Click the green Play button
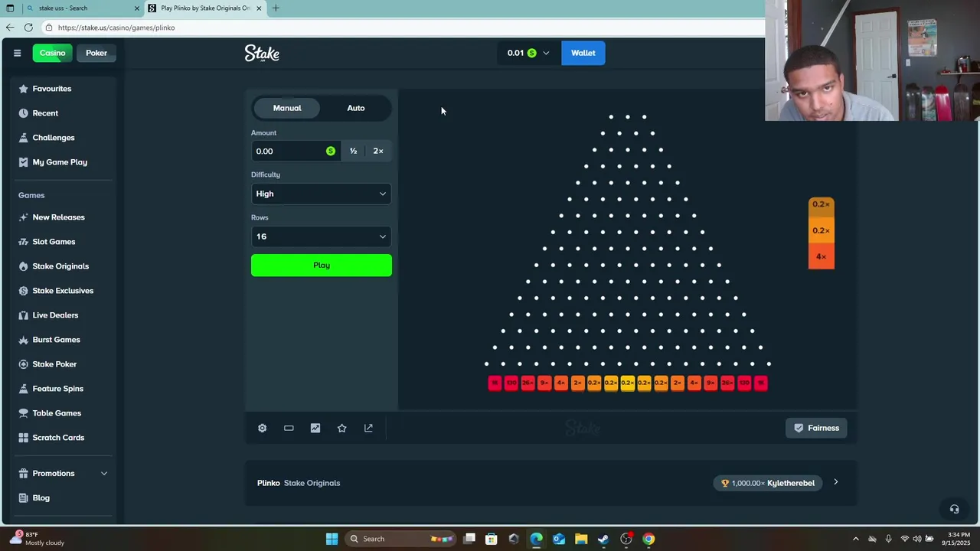This screenshot has height=551, width=980. [322, 265]
